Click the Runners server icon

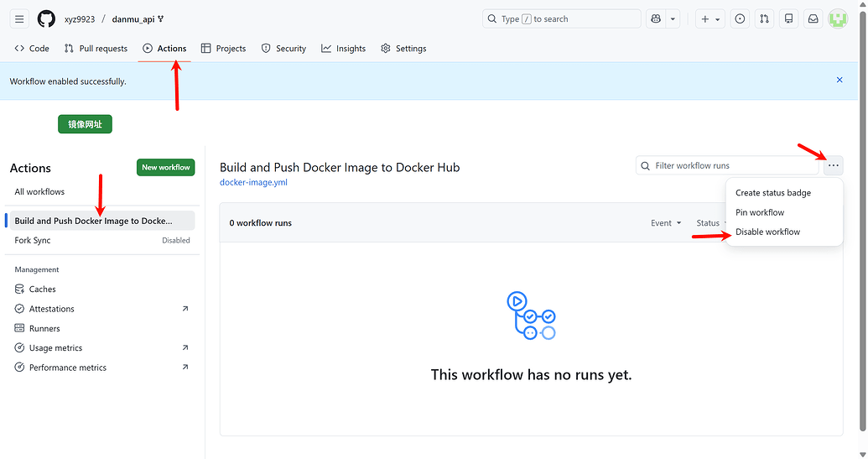coord(19,328)
